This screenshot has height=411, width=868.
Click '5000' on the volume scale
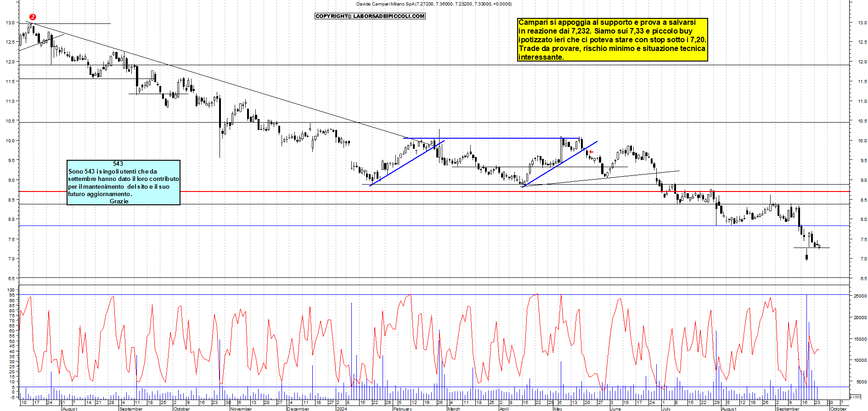point(861,382)
